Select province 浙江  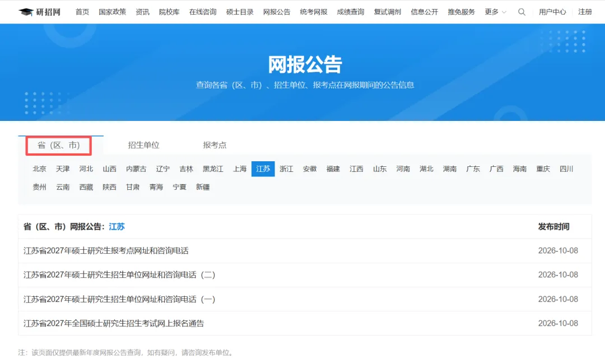286,169
